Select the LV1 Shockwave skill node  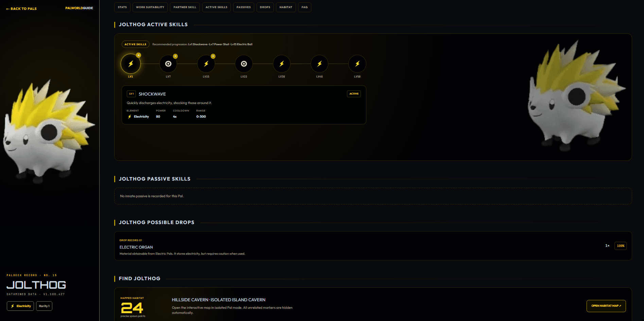click(130, 64)
